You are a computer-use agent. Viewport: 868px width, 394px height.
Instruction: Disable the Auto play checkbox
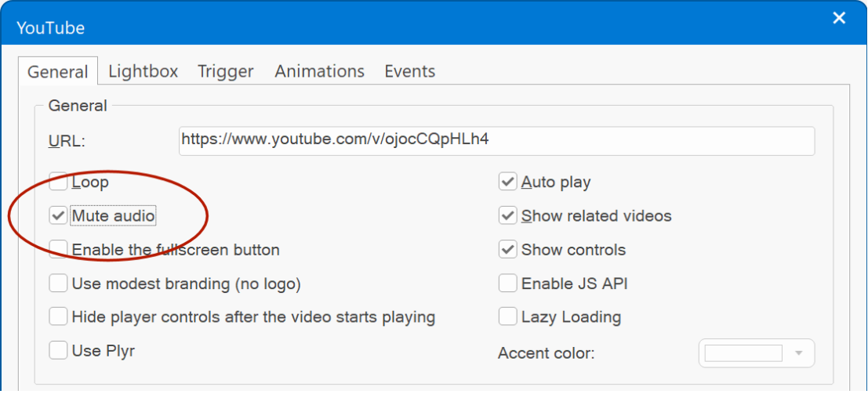pyautogui.click(x=507, y=182)
